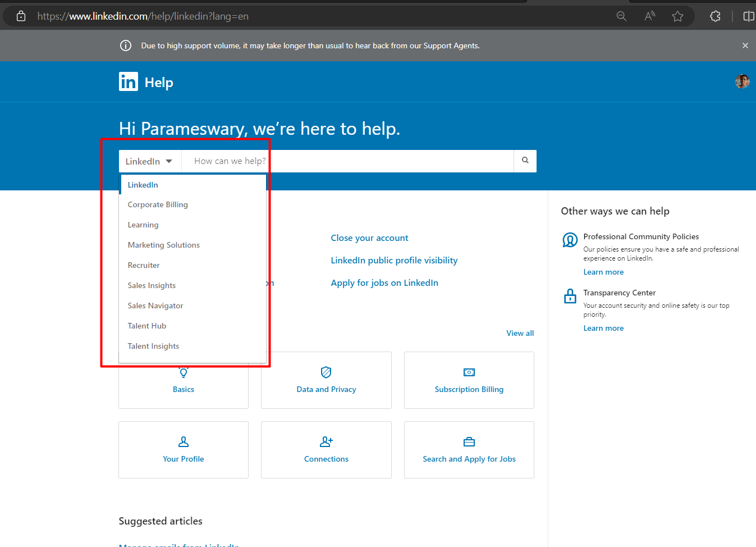
Task: Open the Read aloud browser icon
Action: click(649, 16)
